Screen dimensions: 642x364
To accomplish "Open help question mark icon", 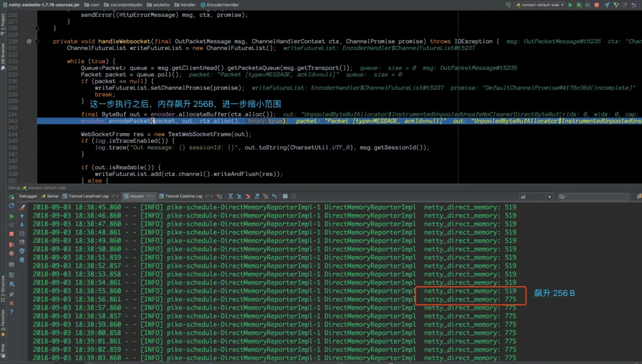I will [x=11, y=312].
